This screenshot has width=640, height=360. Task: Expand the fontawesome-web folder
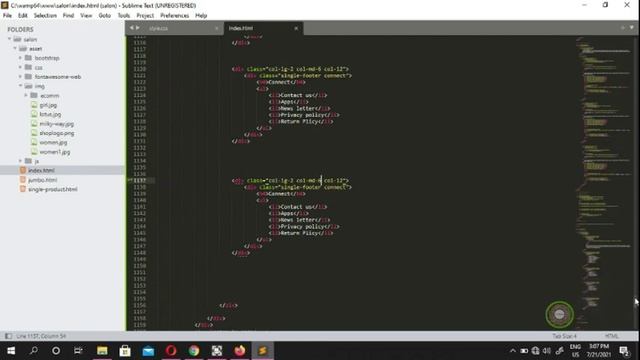click(x=20, y=77)
